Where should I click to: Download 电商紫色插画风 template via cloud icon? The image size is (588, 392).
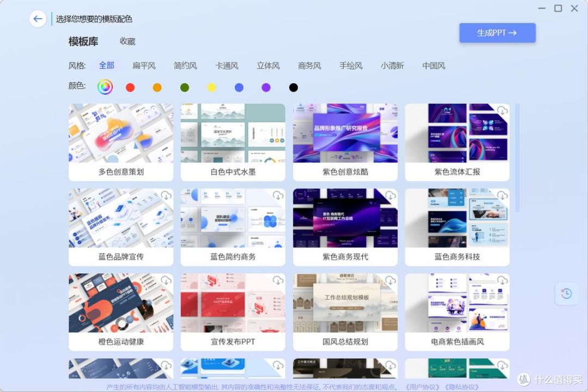[x=502, y=280]
